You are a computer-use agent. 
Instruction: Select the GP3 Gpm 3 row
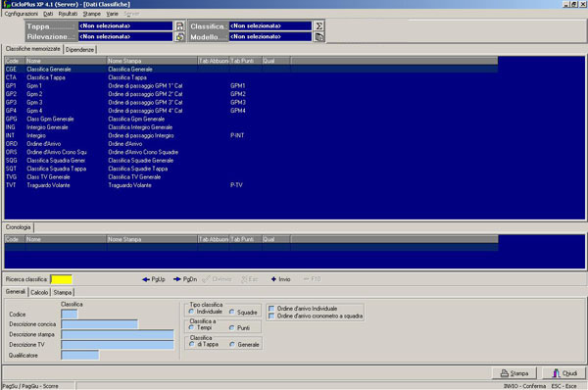pyautogui.click(x=251, y=102)
